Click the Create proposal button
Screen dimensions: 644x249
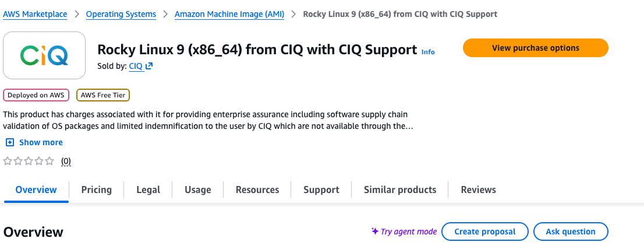point(484,232)
